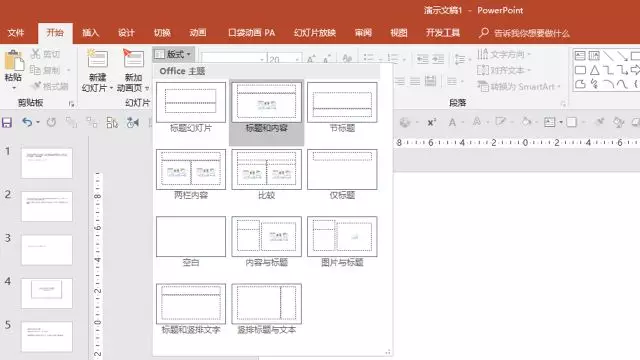Viewport: 640px width, 360px height.
Task: Click the Copy (复制) icon
Action: [36, 70]
